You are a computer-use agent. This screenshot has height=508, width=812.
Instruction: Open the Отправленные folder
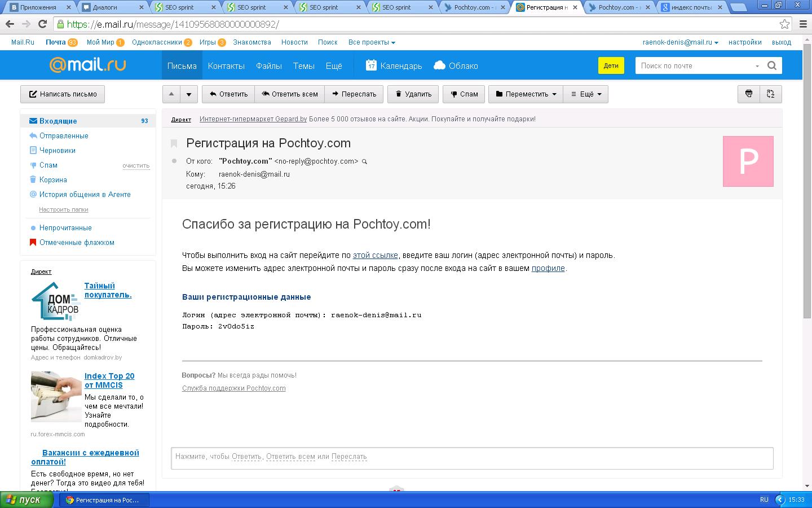point(64,135)
